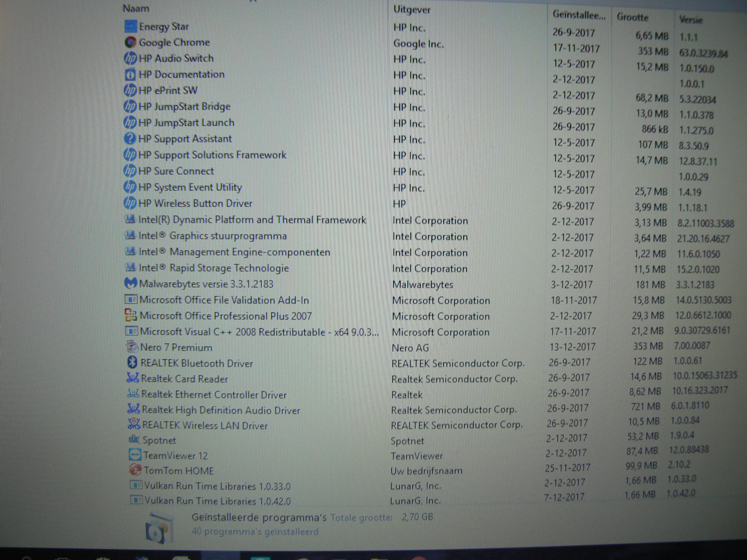Select Realtek Card Reader name

[185, 379]
